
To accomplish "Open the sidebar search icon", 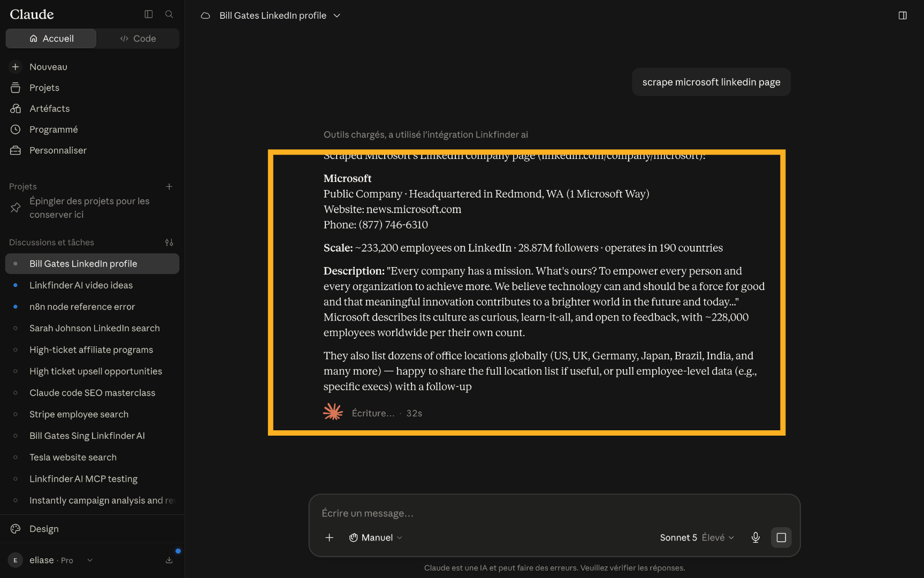I will pyautogui.click(x=169, y=14).
